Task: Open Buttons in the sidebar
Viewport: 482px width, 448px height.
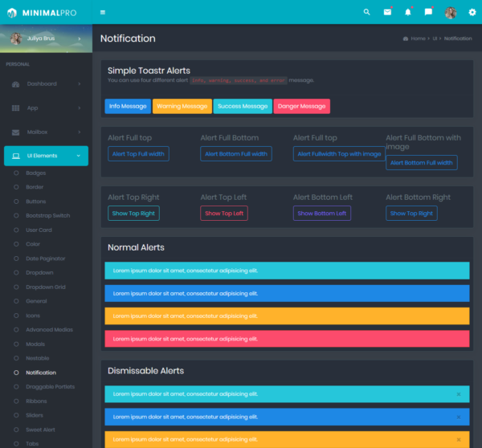Action: point(35,202)
